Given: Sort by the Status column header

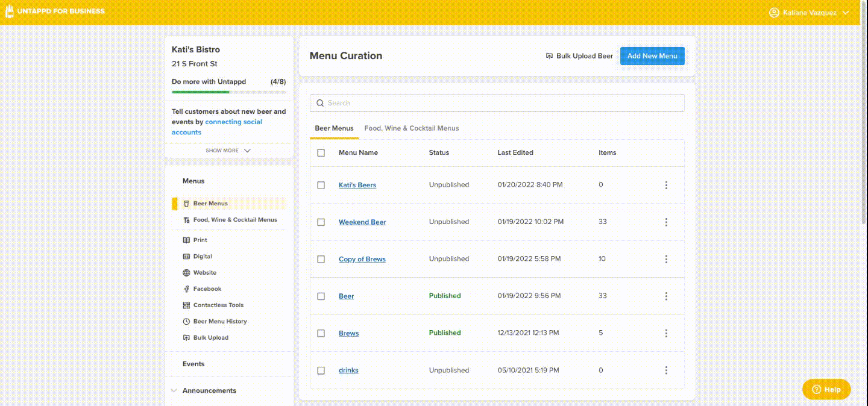Looking at the screenshot, I should (439, 153).
